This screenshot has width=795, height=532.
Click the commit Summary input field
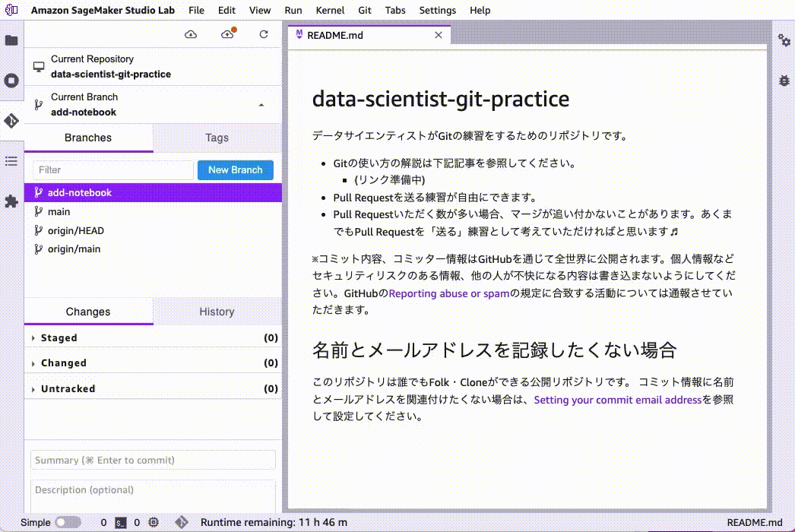[x=153, y=460]
